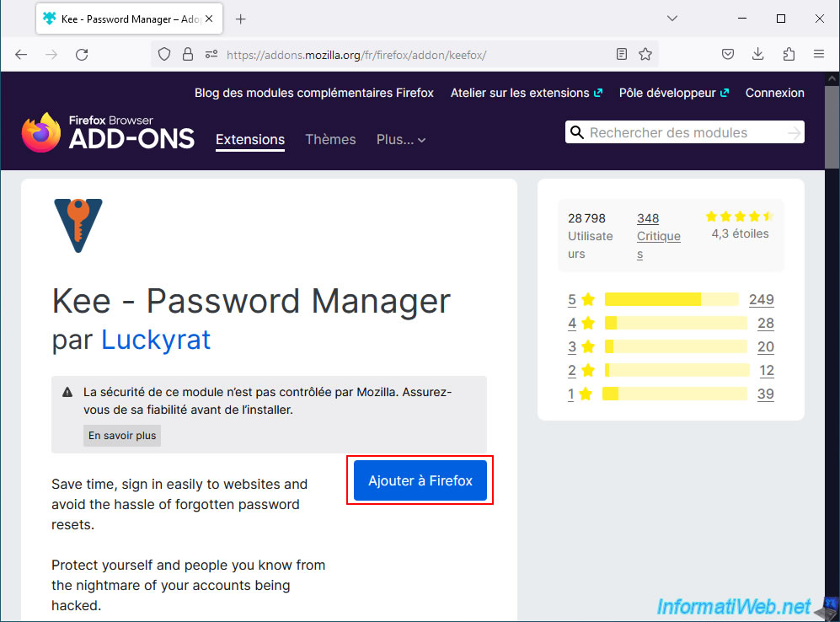Image resolution: width=840 pixels, height=622 pixels.
Task: Click Ajouter à Firefox button
Action: pyautogui.click(x=420, y=480)
